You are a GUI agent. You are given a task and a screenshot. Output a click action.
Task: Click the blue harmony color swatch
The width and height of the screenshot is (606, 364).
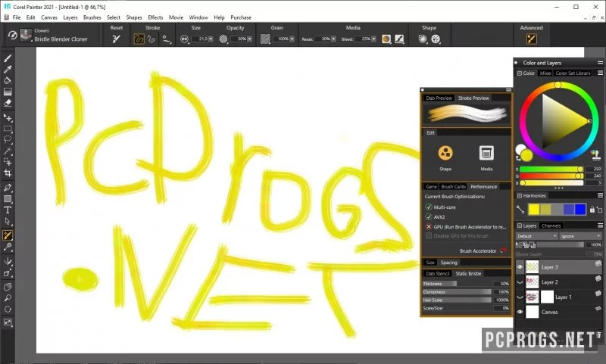(580, 210)
